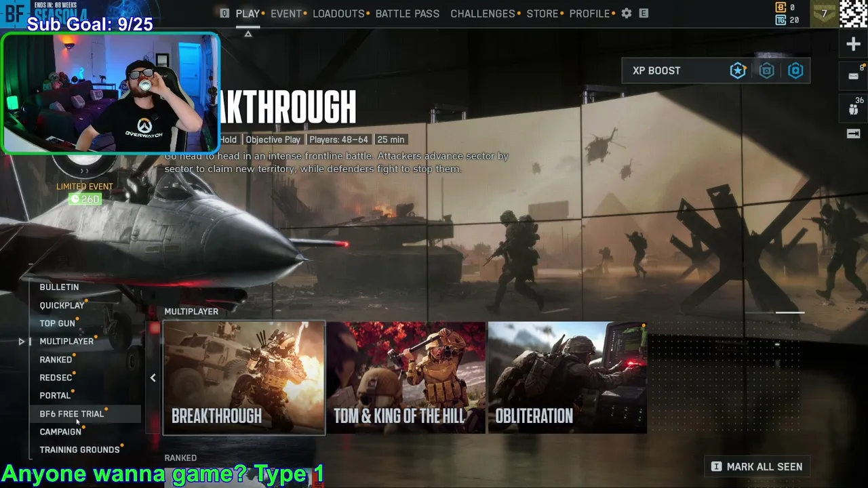Click the MULTIPLAYER section heading above the cards
The height and width of the screenshot is (488, 868).
[x=191, y=312]
